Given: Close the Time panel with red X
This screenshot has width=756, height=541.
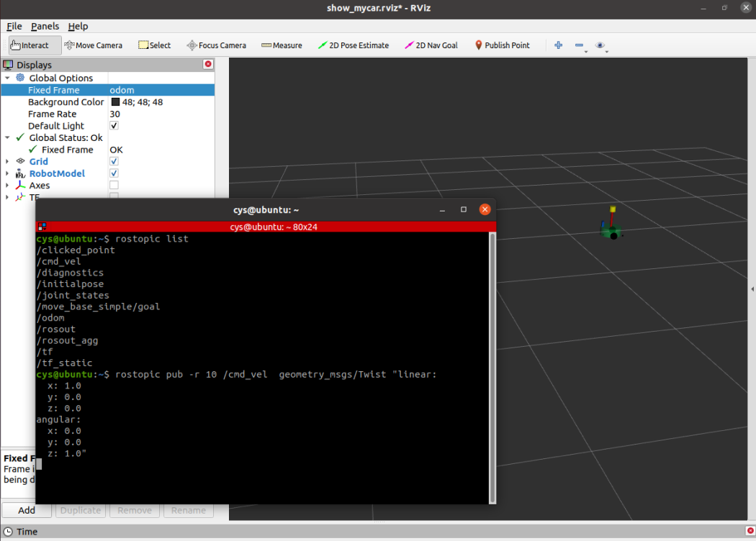Looking at the screenshot, I should (750, 530).
